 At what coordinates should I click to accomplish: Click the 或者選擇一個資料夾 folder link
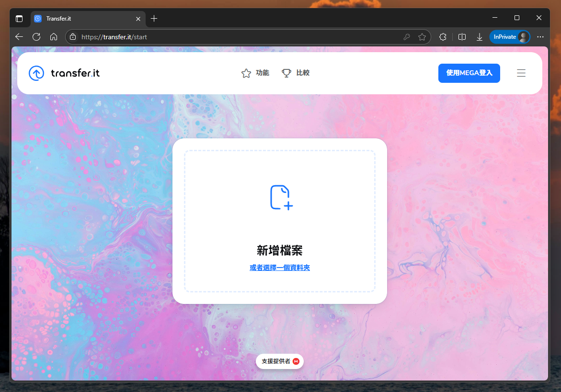click(279, 268)
